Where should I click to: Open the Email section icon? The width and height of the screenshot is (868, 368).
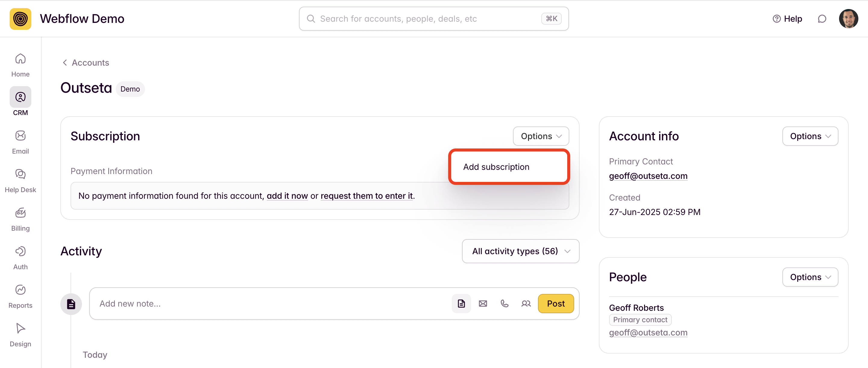coord(20,136)
